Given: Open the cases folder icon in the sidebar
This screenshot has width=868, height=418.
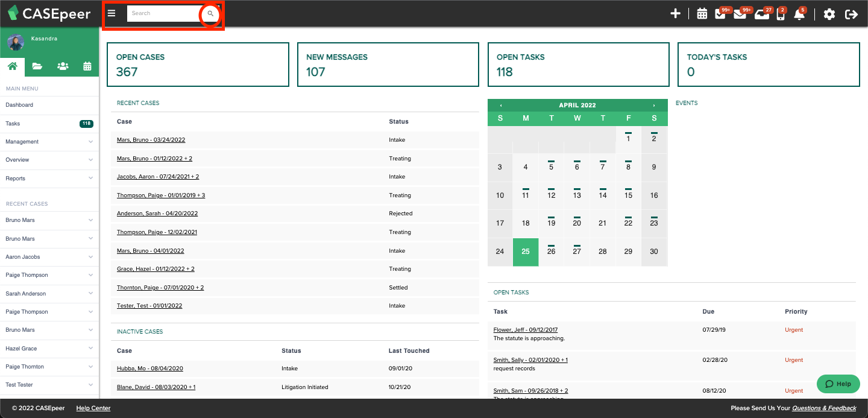Looking at the screenshot, I should pos(37,66).
